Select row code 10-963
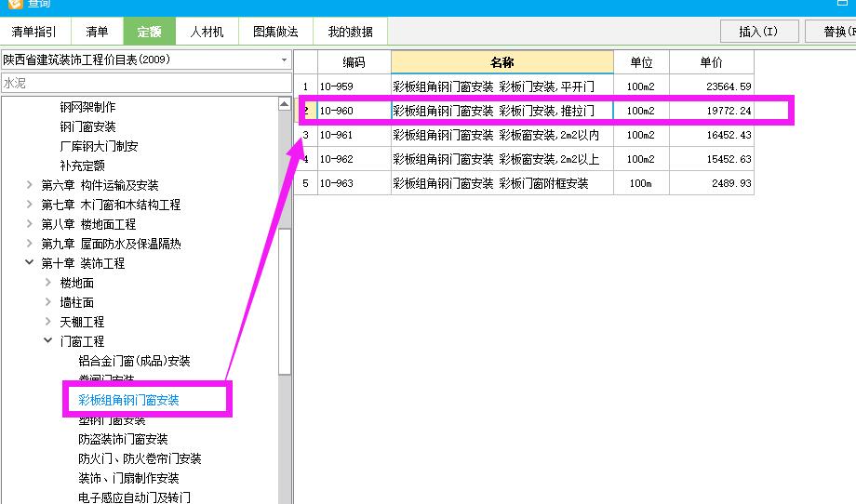The width and height of the screenshot is (856, 504). (354, 183)
